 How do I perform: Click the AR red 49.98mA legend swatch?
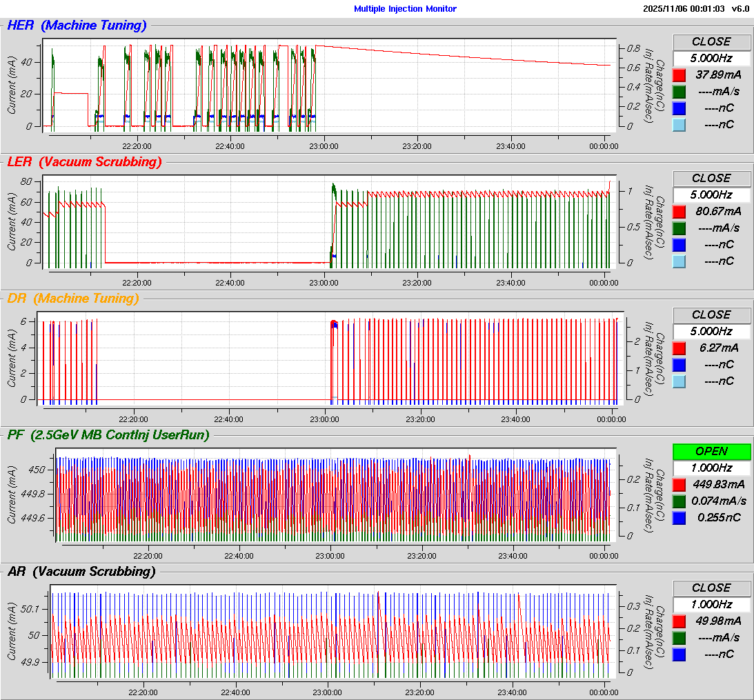coord(679,621)
